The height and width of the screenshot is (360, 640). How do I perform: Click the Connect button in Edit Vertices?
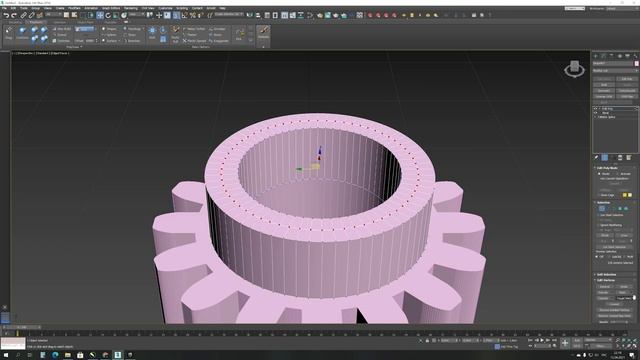614,304
